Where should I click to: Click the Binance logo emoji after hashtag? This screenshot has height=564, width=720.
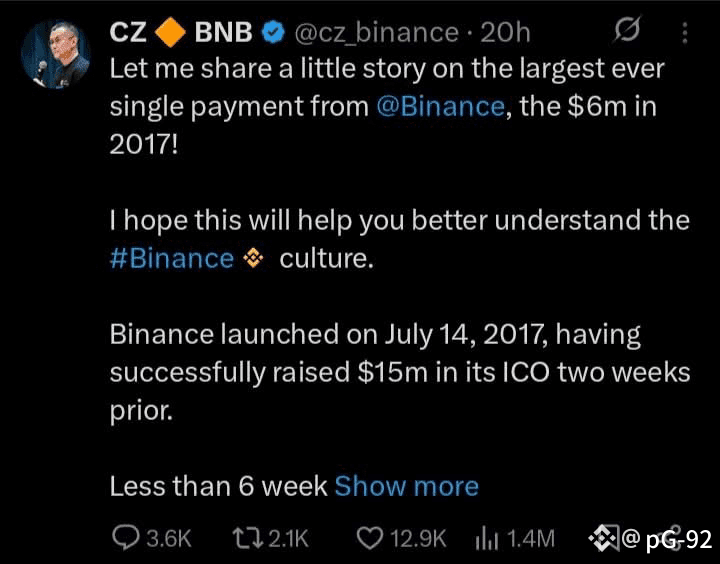point(254,259)
